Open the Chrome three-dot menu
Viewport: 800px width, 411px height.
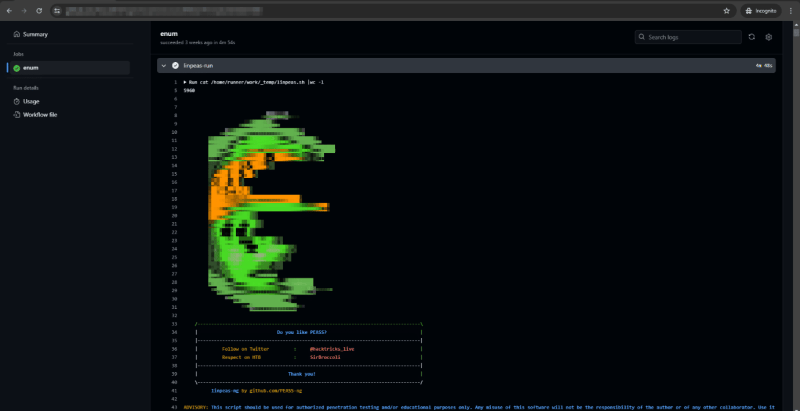point(790,11)
